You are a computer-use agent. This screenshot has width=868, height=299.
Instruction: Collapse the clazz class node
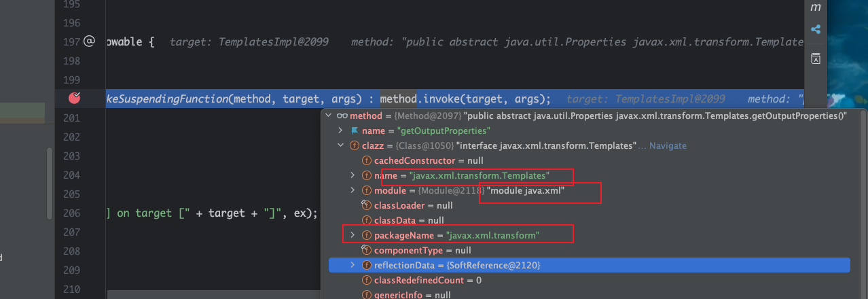point(340,145)
